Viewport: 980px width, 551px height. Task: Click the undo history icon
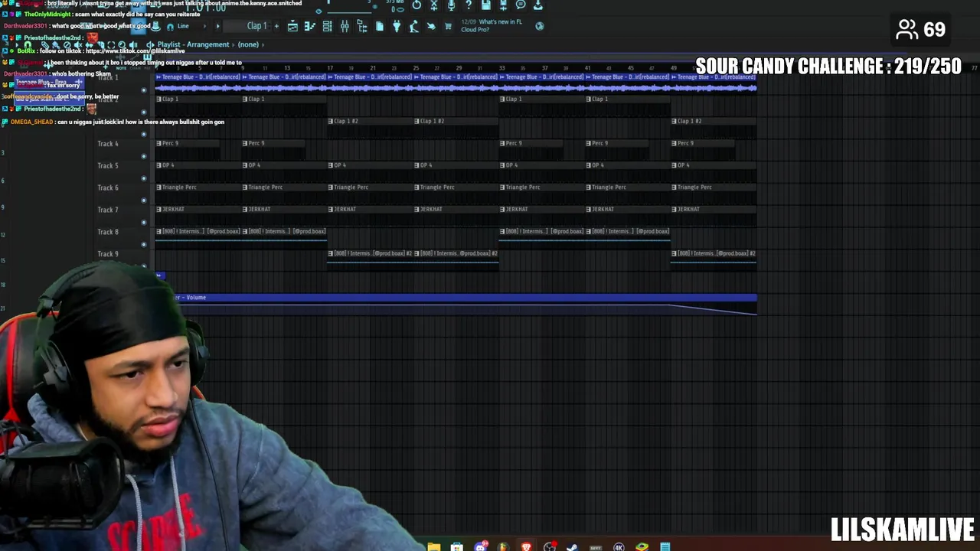coord(416,5)
